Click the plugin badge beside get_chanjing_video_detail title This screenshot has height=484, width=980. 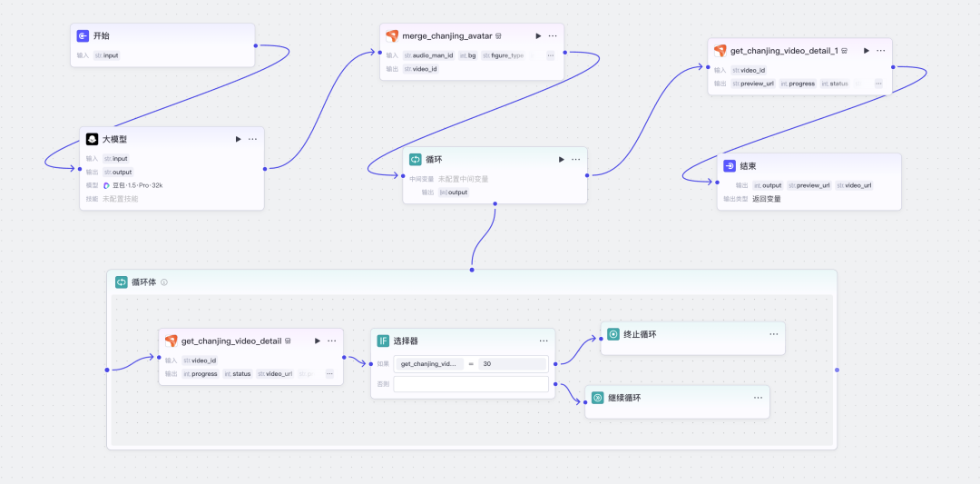pos(288,341)
